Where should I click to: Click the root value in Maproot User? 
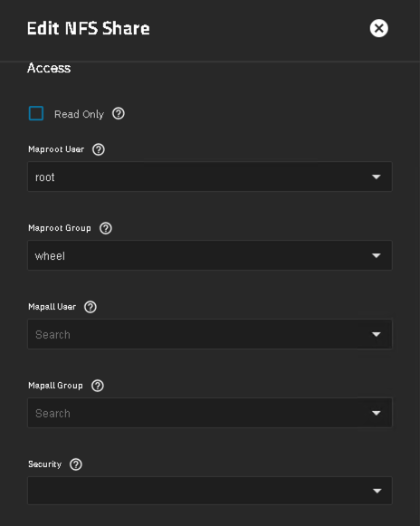point(45,177)
